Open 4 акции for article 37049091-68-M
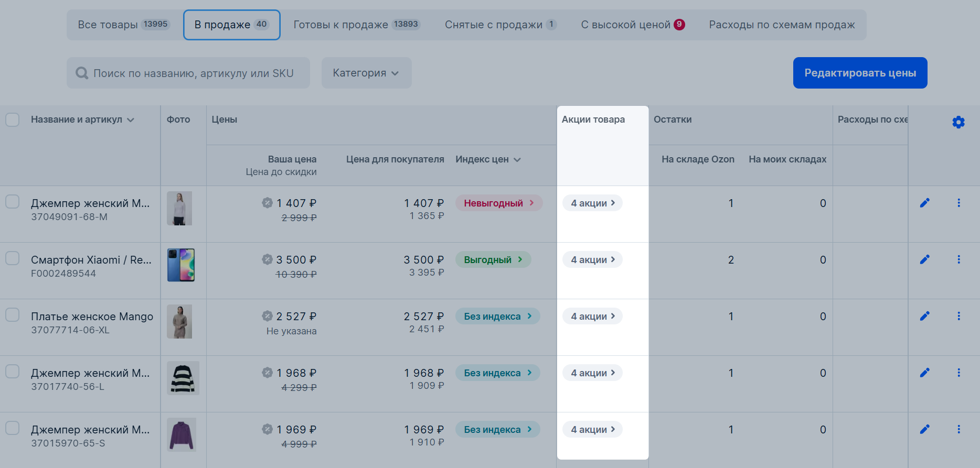This screenshot has width=980, height=468. (593, 203)
